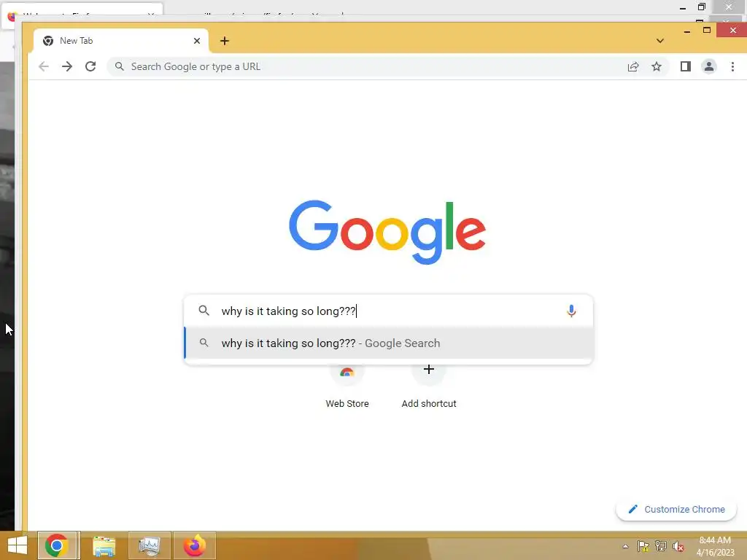Show hidden system tray icons

[625, 546]
